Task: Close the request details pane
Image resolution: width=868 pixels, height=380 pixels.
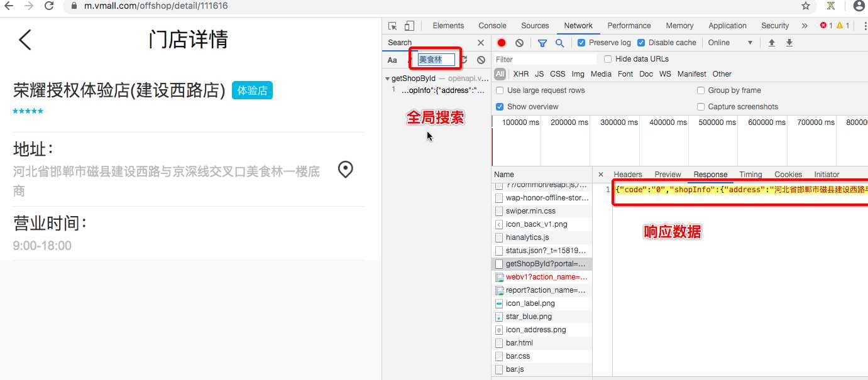Action: [601, 175]
